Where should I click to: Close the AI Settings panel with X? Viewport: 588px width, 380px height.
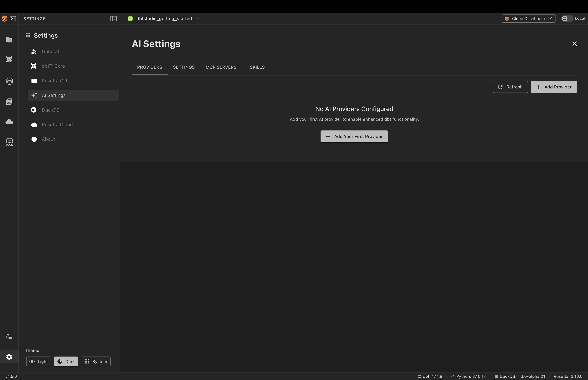574,44
